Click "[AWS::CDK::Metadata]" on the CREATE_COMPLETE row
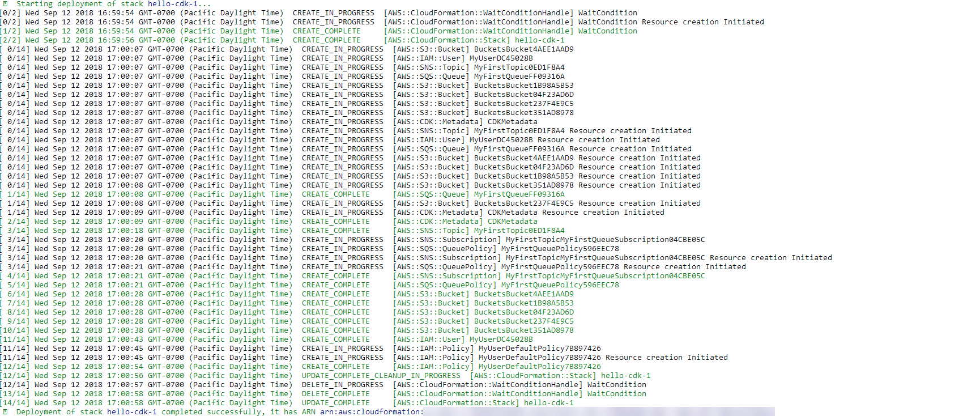The image size is (980, 416). tap(438, 222)
